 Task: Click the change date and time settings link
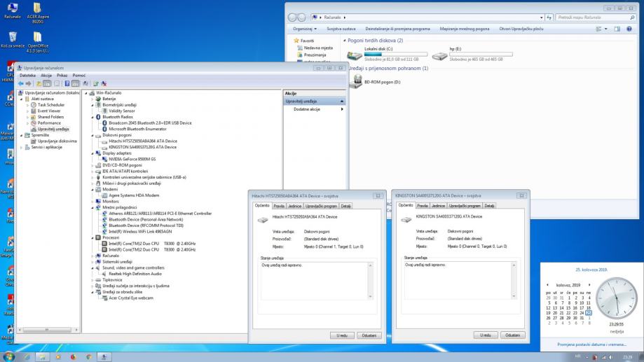pyautogui.click(x=592, y=344)
